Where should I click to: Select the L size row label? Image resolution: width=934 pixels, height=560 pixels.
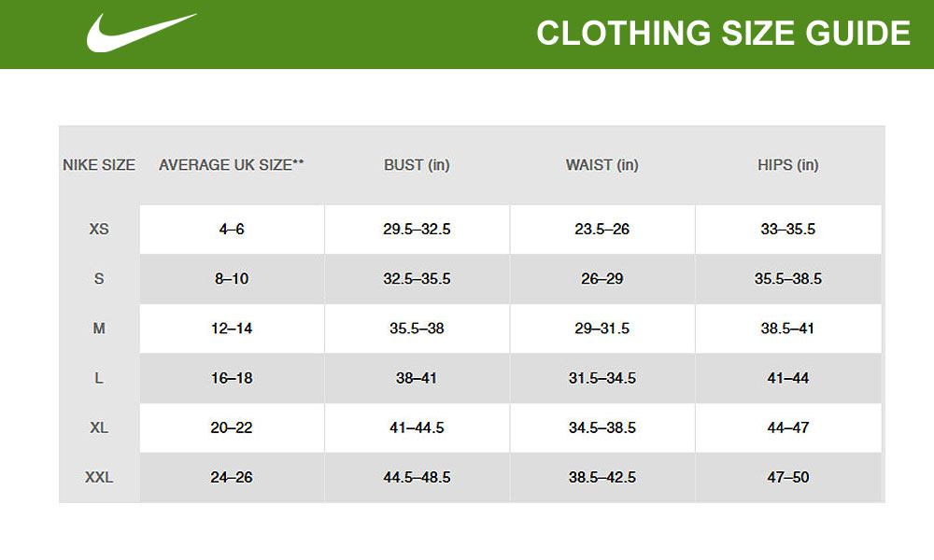99,378
